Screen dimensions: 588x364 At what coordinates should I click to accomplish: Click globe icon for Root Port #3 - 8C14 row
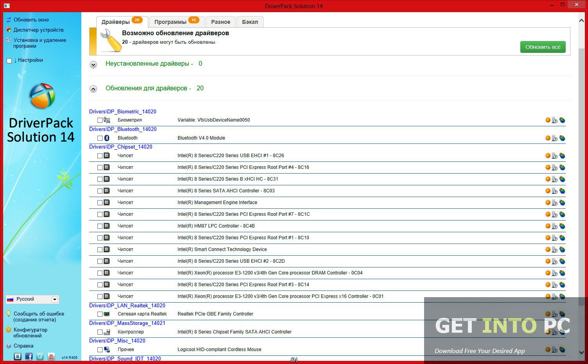(562, 285)
